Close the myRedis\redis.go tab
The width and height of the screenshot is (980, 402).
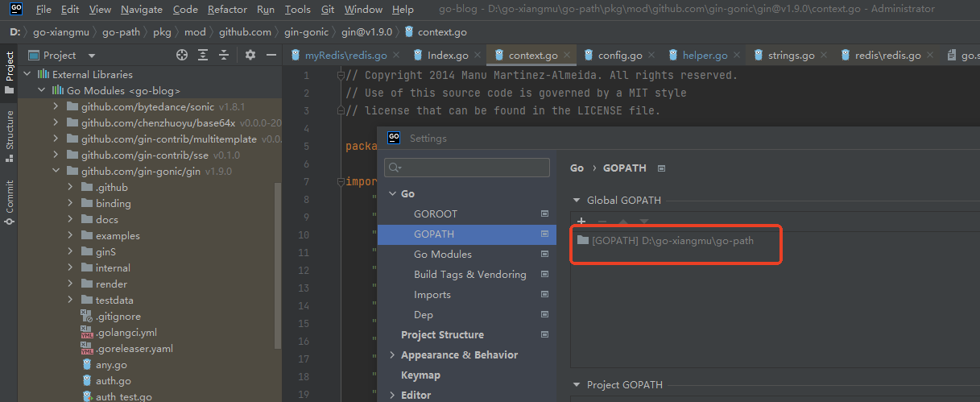tap(398, 56)
